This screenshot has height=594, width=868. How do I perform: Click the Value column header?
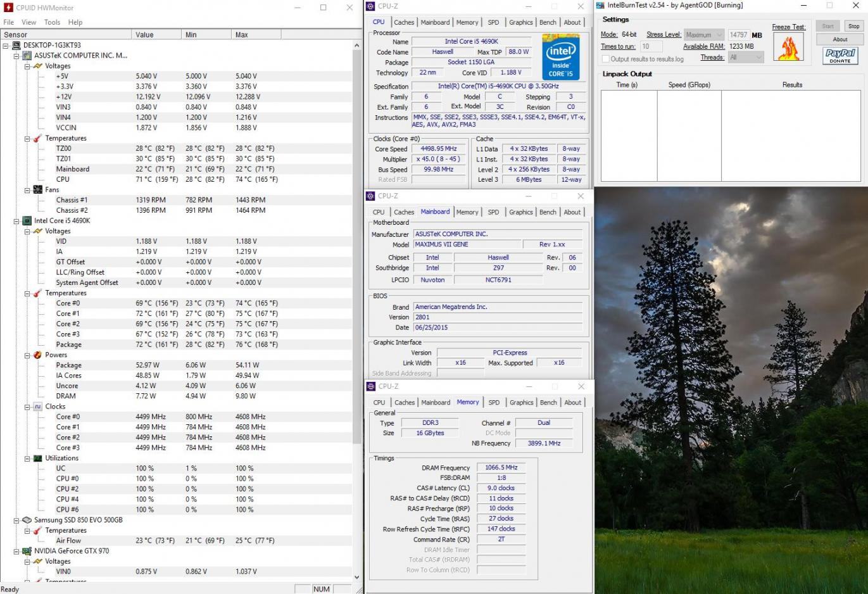tap(157, 35)
